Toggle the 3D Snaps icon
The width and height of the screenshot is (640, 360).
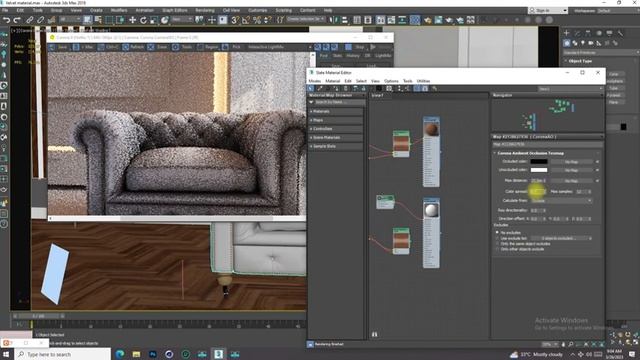(x=235, y=20)
